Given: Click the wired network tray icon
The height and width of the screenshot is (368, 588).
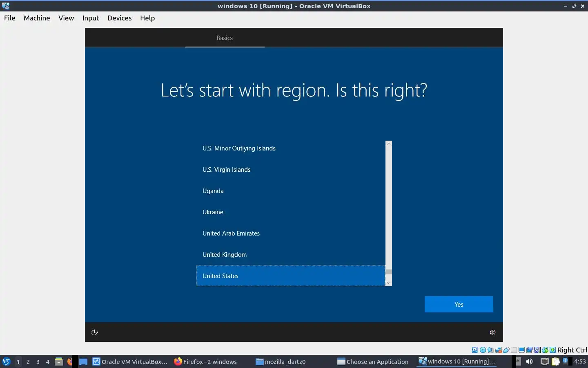Looking at the screenshot, I should click(544, 361).
